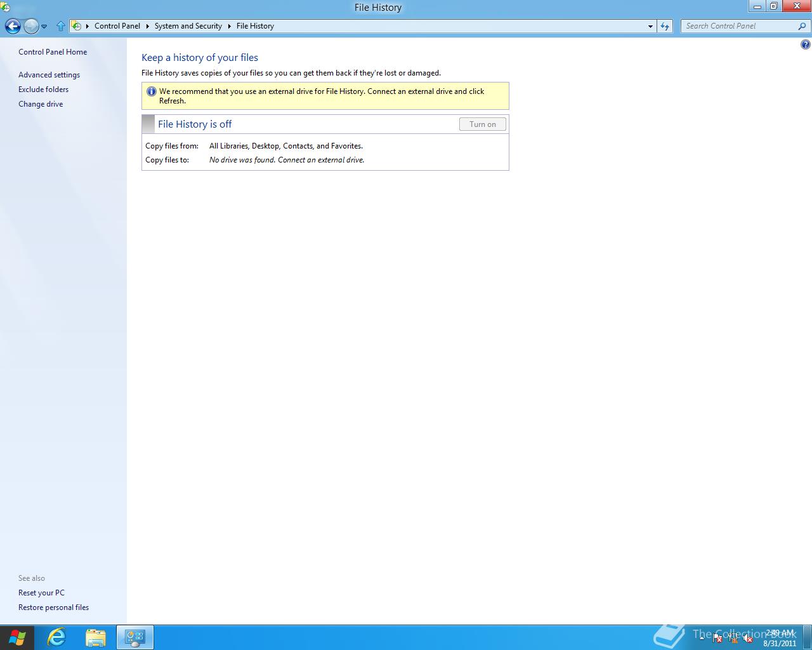The height and width of the screenshot is (650, 812).
Task: Click Show desktop strip at taskbar end
Action: (808, 637)
